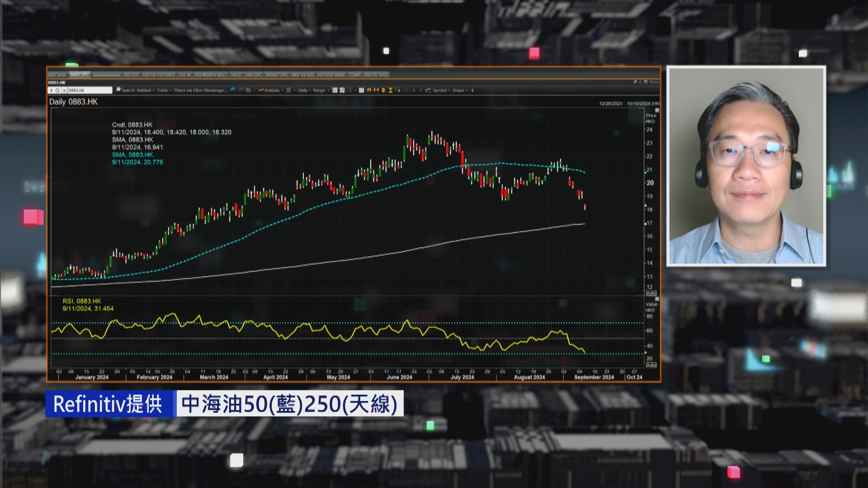Click the RSI panel corner icon
The width and height of the screenshot is (868, 488).
click(657, 299)
